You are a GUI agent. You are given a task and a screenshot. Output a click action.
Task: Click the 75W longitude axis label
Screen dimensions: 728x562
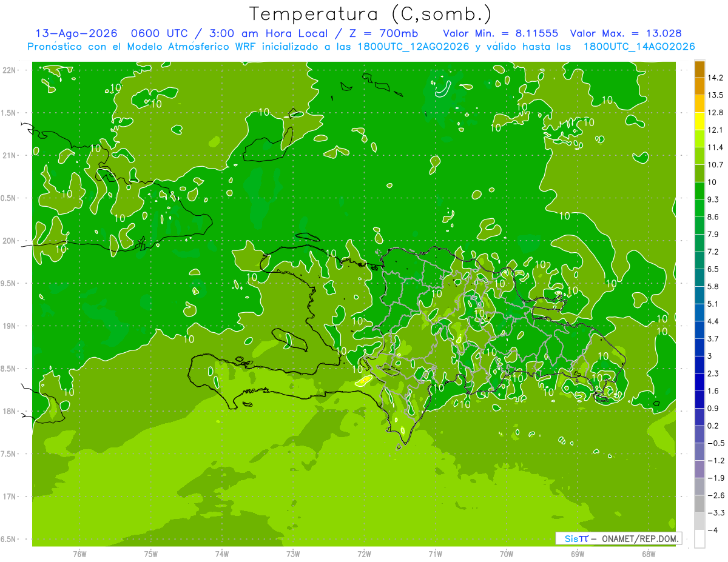pos(151,554)
